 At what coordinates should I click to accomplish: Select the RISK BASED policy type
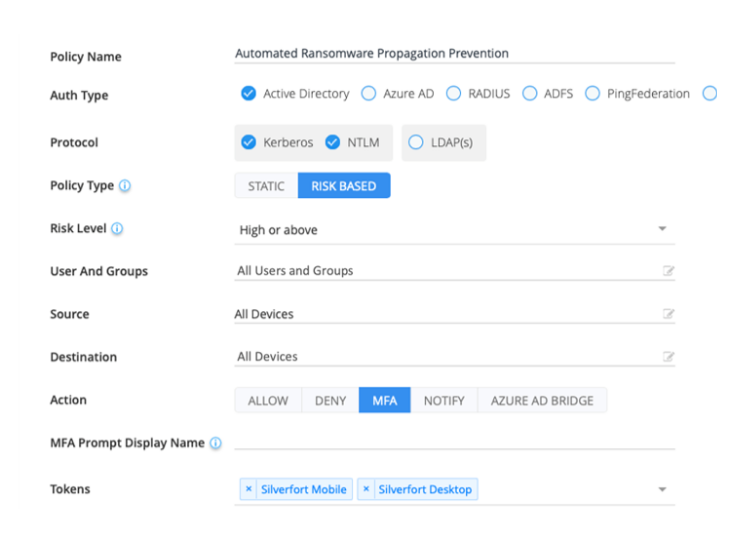coord(344,186)
